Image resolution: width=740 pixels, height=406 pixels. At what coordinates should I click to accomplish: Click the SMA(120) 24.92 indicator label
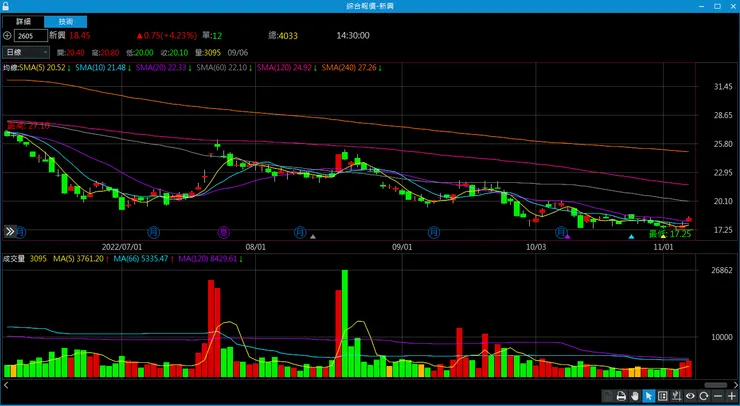tap(286, 68)
